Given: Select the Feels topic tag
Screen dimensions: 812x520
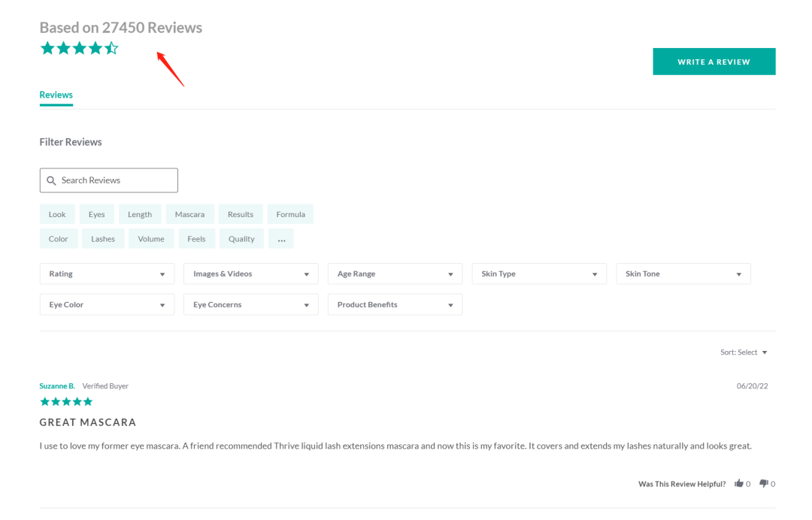Looking at the screenshot, I should 196,239.
